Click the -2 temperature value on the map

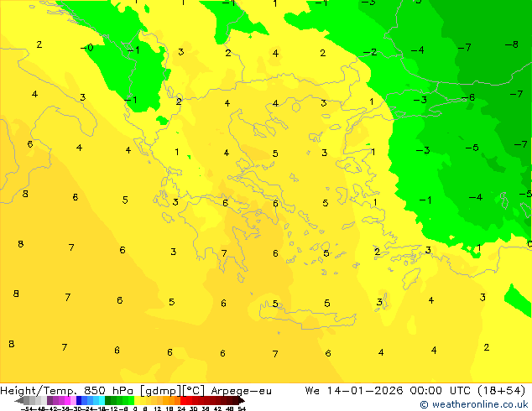[370, 52]
